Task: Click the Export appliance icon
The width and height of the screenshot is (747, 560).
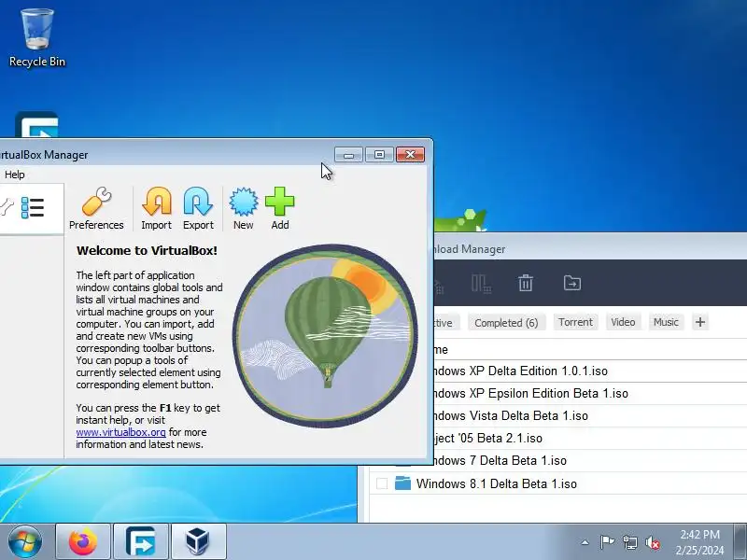Action: click(x=198, y=208)
